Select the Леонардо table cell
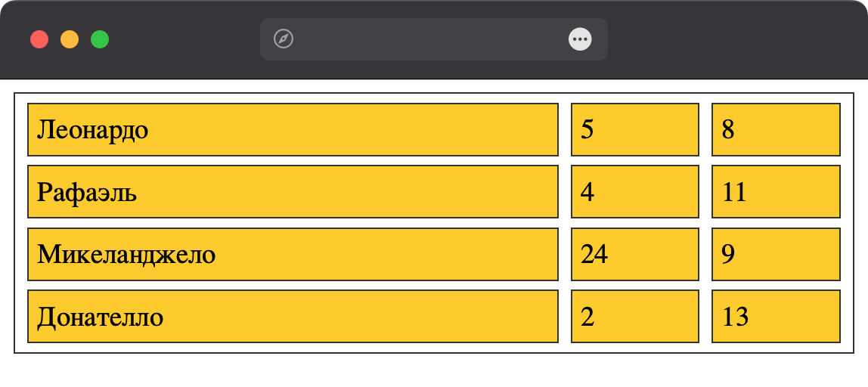 coord(293,129)
